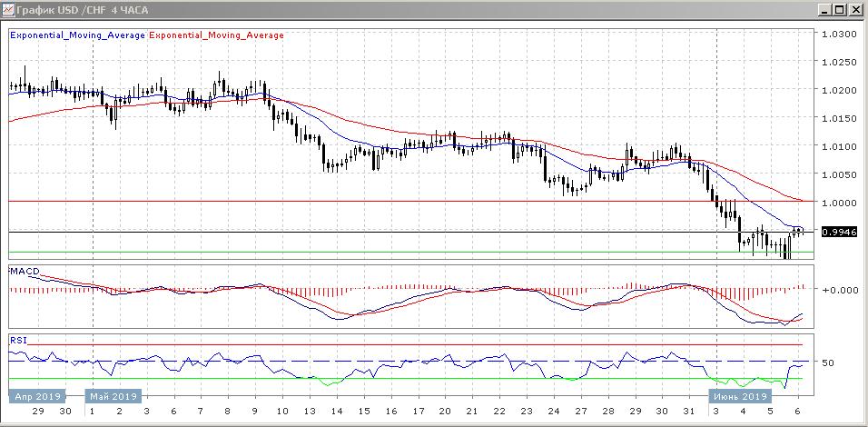The height and width of the screenshot is (427, 868).
Task: Click the 1.0000 price axis label
Action: pos(839,203)
